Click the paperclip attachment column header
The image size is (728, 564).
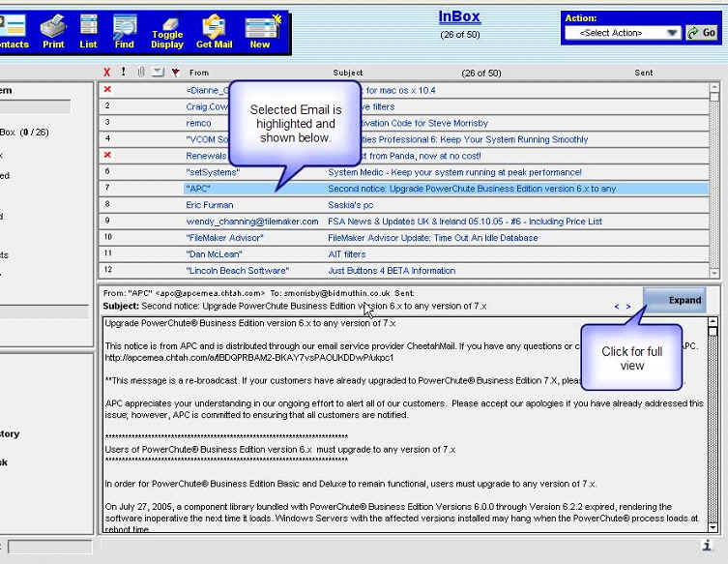(141, 72)
